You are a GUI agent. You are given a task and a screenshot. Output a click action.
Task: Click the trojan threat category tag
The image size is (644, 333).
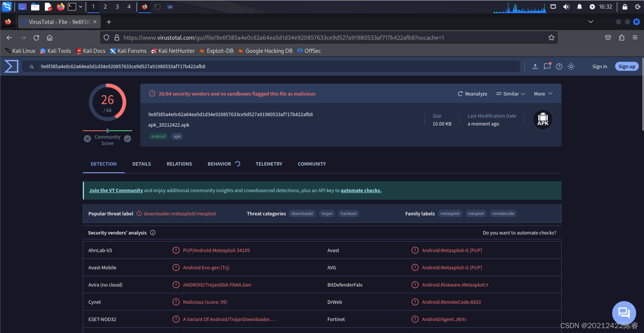[327, 214]
